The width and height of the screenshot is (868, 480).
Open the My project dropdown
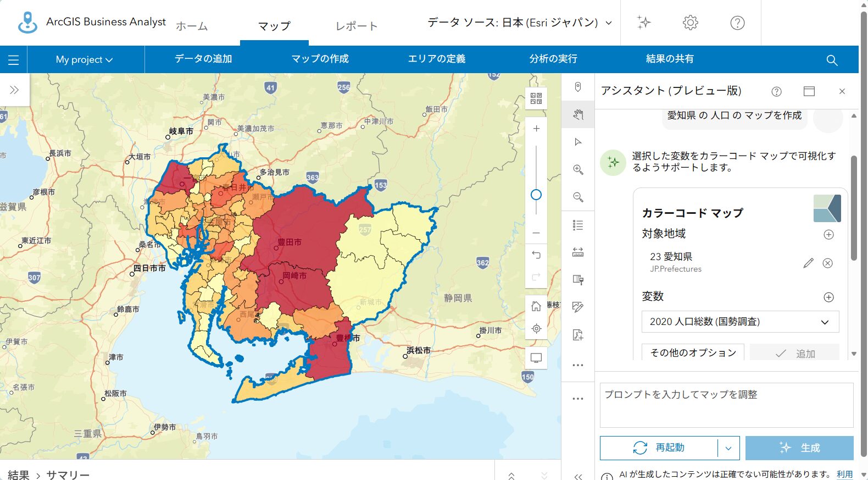(84, 60)
